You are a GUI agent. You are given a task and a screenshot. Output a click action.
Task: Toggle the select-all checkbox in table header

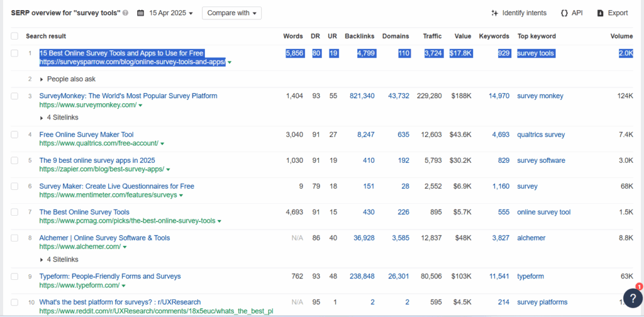[x=15, y=36]
